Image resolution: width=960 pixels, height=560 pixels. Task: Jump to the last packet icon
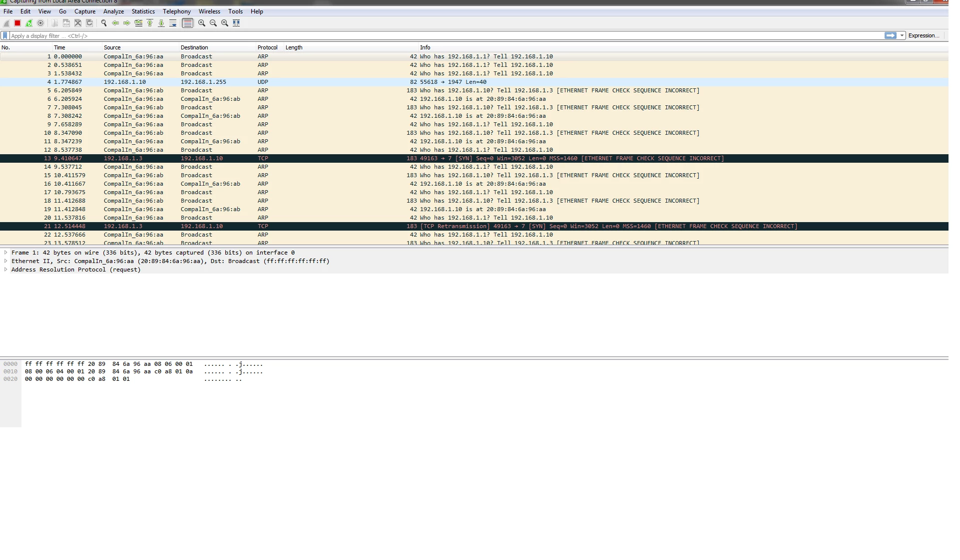[x=161, y=23]
